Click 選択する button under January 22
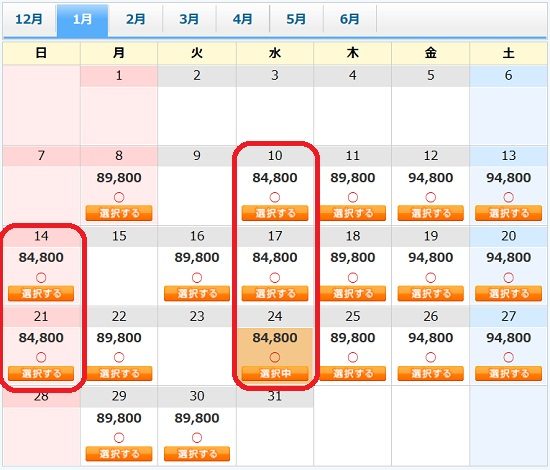The image size is (550, 470). coord(119,374)
